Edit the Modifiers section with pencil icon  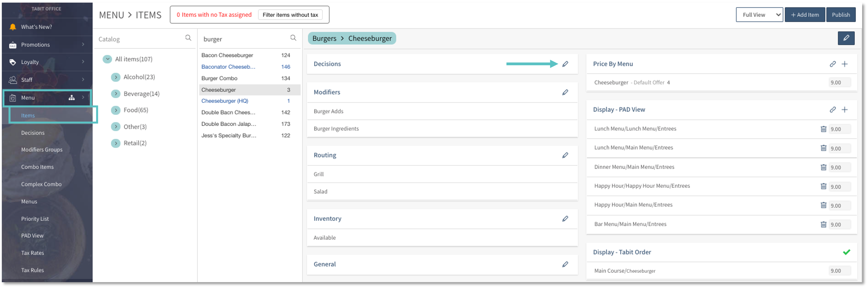click(565, 92)
